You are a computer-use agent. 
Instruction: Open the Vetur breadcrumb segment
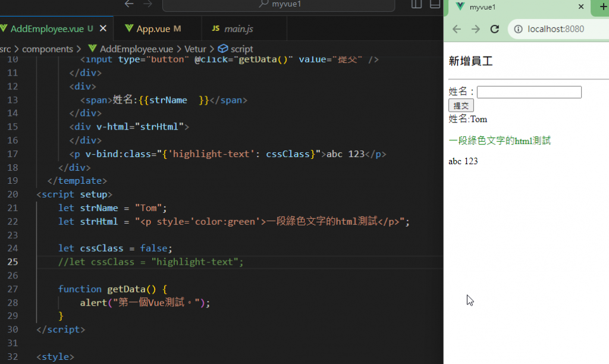[195, 49]
